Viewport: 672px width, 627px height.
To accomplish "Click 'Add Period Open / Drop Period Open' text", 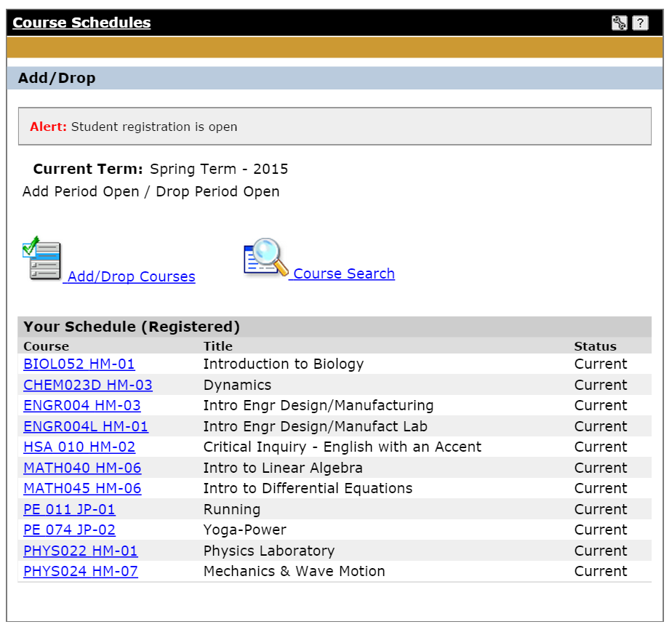I will pyautogui.click(x=151, y=191).
